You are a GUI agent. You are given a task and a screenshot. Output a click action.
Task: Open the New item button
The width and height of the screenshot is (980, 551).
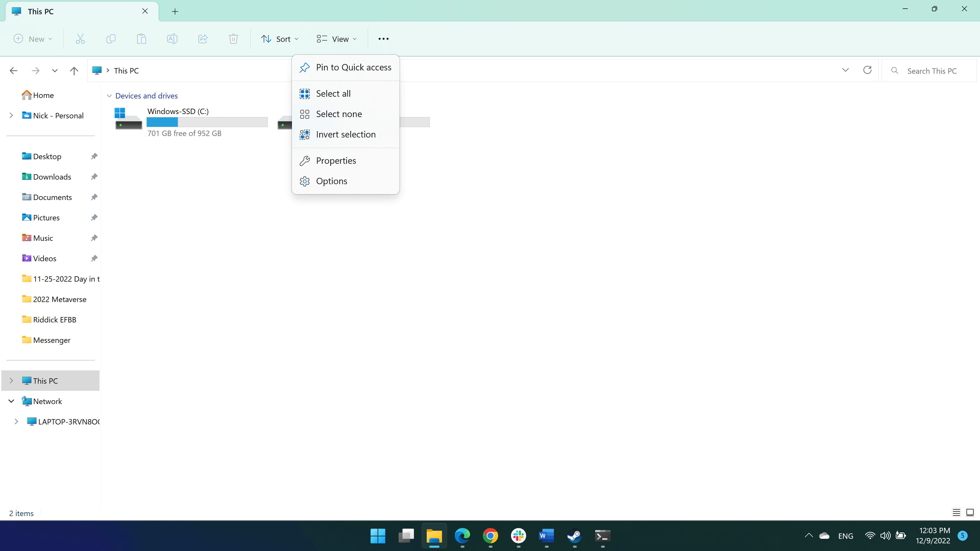point(33,39)
